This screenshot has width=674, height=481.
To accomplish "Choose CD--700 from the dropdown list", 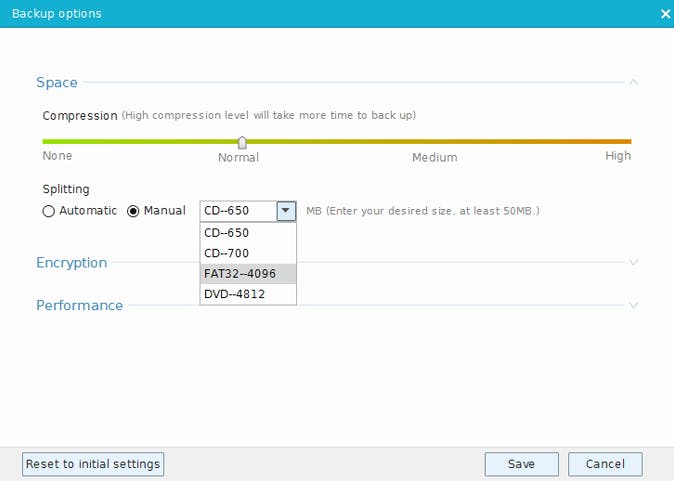I will [x=248, y=253].
